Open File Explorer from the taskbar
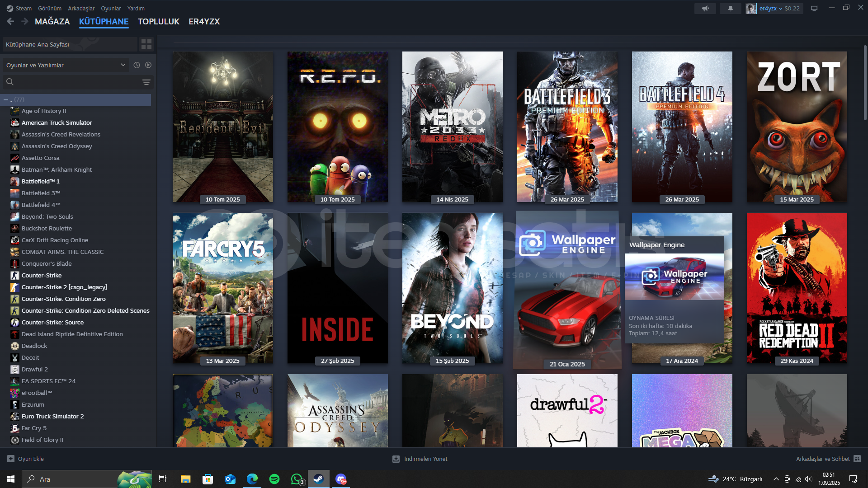The height and width of the screenshot is (488, 868). pyautogui.click(x=185, y=479)
